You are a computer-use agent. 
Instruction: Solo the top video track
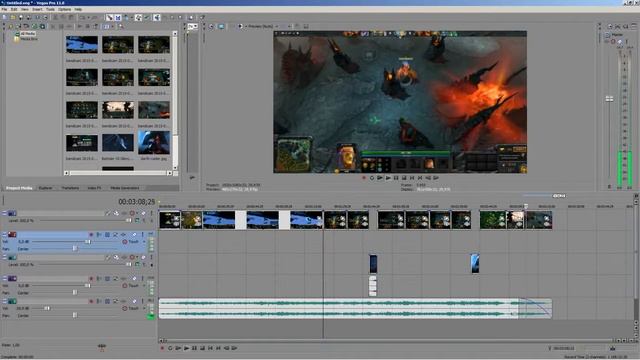click(151, 213)
